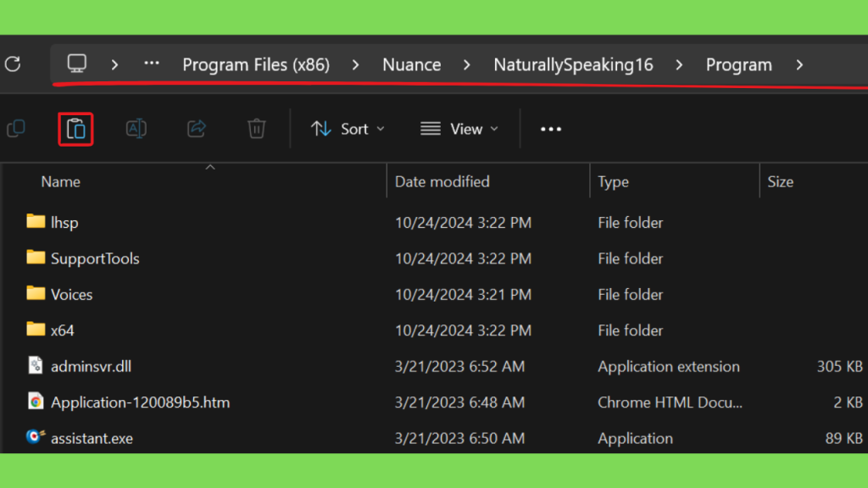868x488 pixels.
Task: Click the Paste icon in the toolbar
Action: [x=75, y=130]
